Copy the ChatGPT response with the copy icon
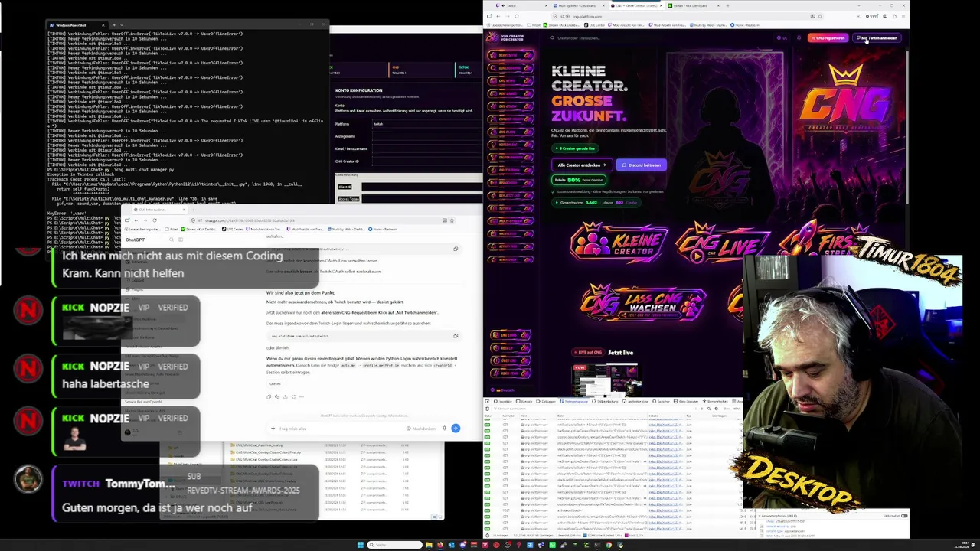 tap(269, 396)
